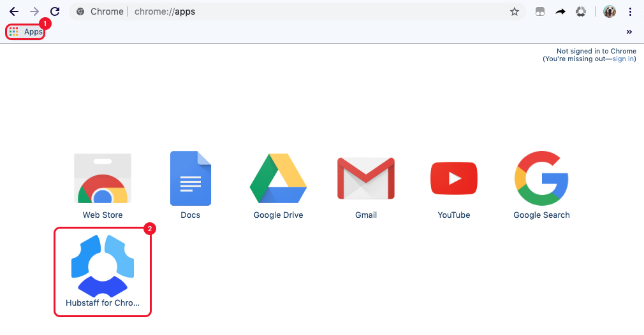
Task: Expand the hidden bookmarks chevron
Action: 629,32
